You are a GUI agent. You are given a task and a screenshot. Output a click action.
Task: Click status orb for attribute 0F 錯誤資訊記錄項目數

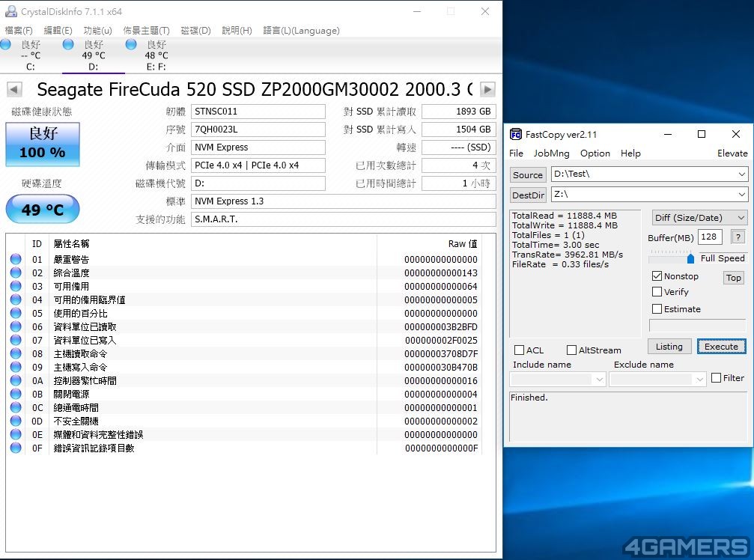tap(16, 448)
